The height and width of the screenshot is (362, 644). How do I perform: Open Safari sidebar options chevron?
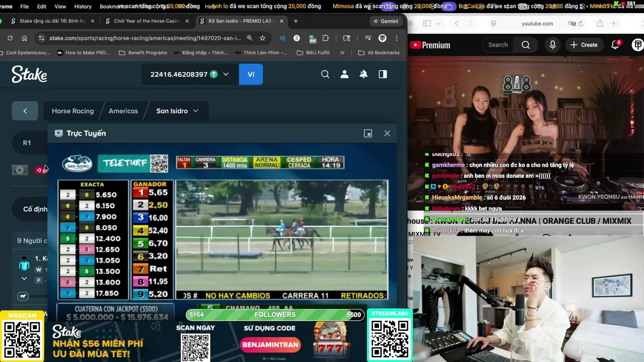click(438, 24)
